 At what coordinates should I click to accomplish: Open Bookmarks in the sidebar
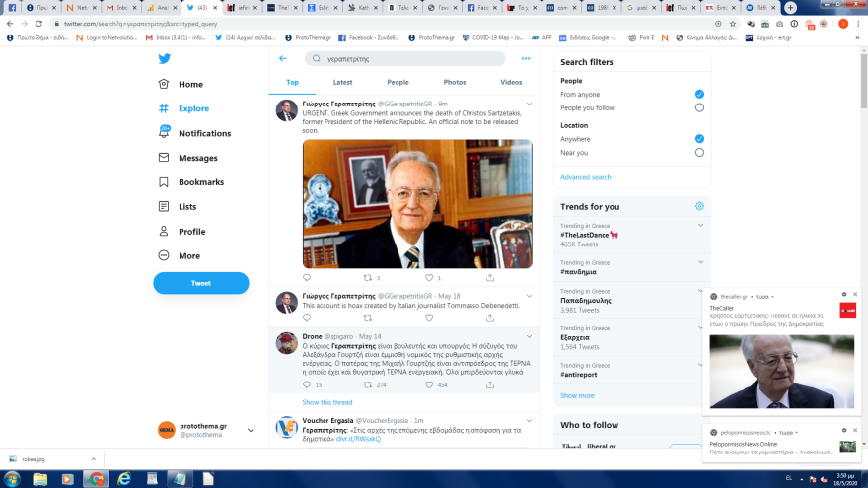[191, 182]
